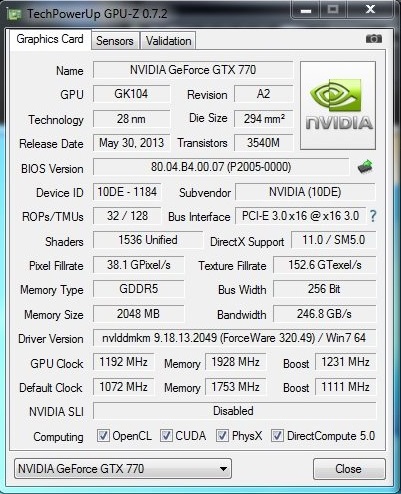Viewport: 401px width, 494px height.
Task: Click the BIOS Version field 80.04.B4.00.07
Action: [221, 167]
